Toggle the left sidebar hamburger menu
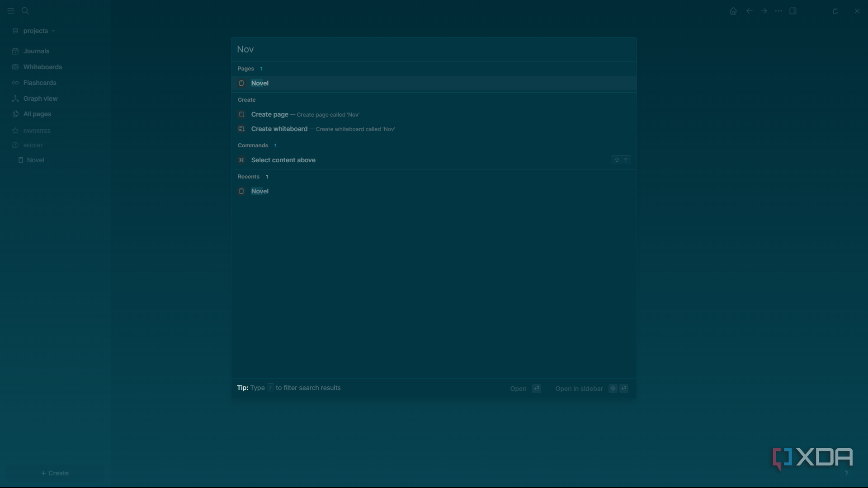868x488 pixels. coord(11,11)
